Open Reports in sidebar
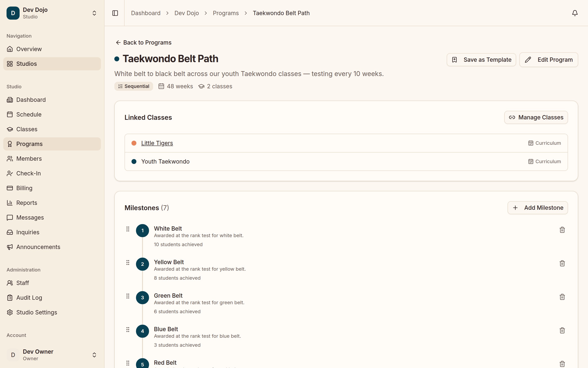The width and height of the screenshot is (588, 368). pos(52,203)
